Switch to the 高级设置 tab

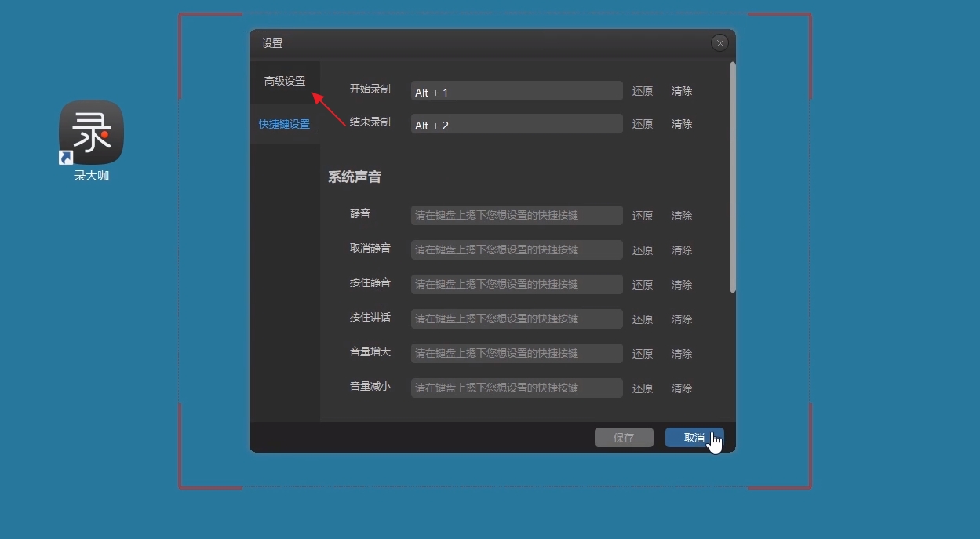click(284, 82)
